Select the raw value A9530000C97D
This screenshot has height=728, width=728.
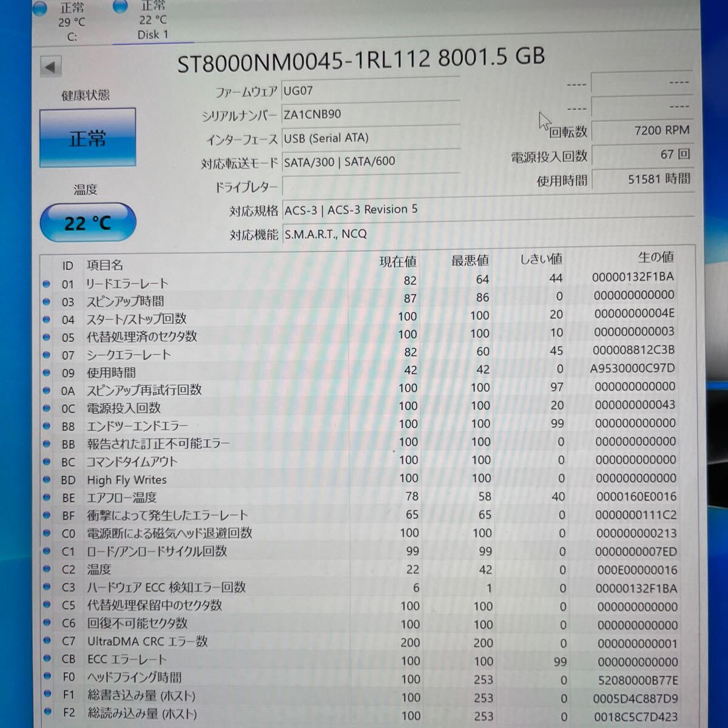632,368
